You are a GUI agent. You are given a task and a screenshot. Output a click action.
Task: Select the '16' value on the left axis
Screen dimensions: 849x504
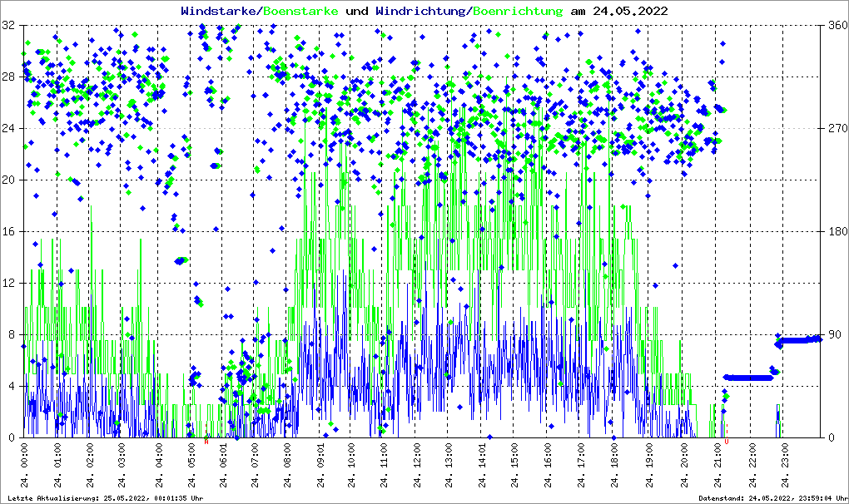tap(10, 231)
